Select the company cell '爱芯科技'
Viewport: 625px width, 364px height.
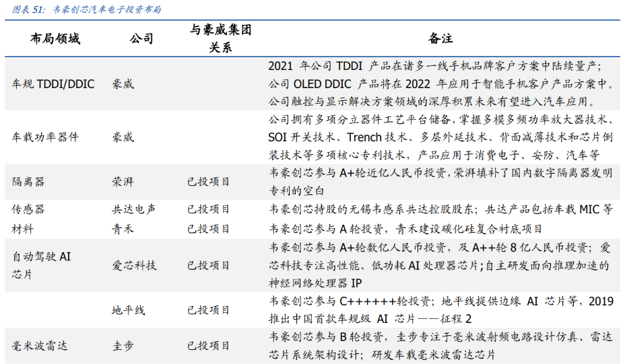[x=134, y=265]
